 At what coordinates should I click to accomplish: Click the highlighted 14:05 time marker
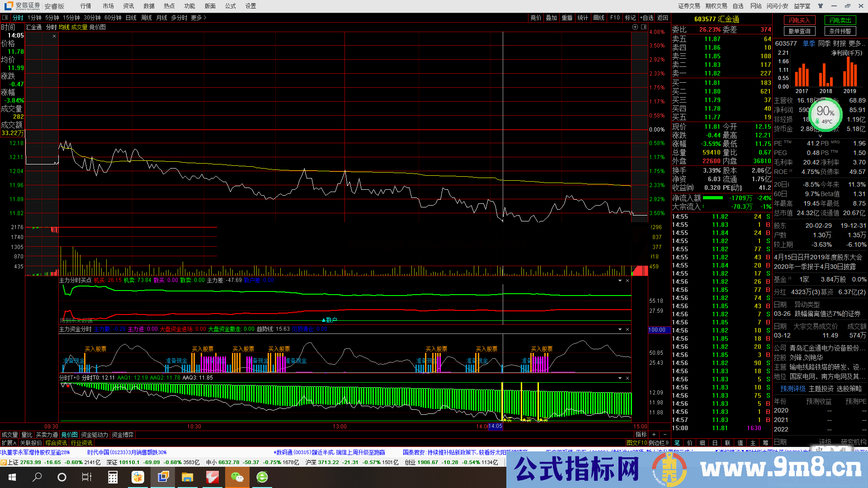coord(495,426)
